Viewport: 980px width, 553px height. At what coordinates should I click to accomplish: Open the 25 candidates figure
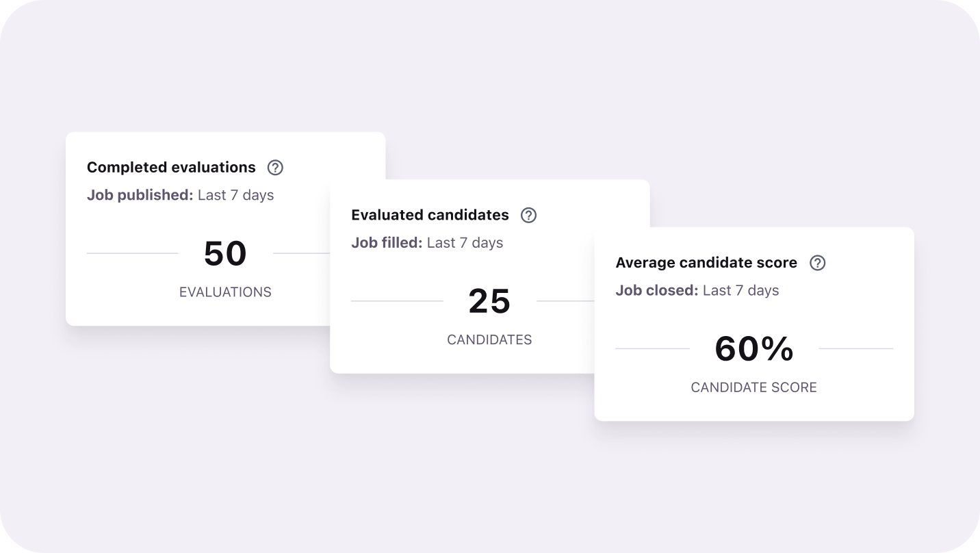(x=489, y=302)
